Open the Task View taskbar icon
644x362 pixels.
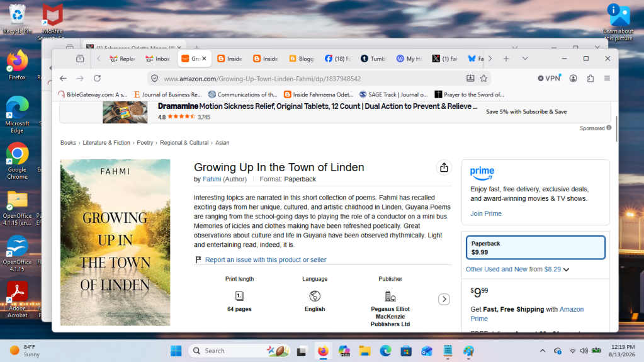pos(302,351)
